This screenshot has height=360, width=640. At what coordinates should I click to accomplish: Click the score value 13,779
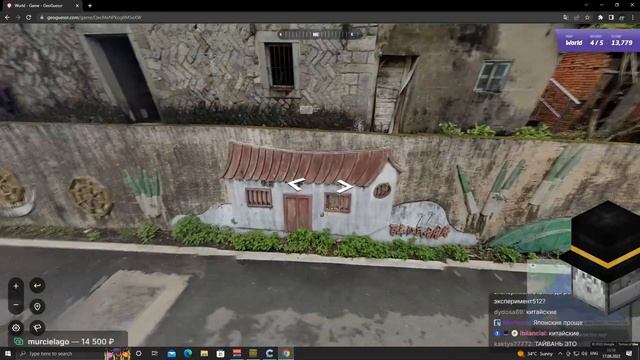tap(622, 43)
